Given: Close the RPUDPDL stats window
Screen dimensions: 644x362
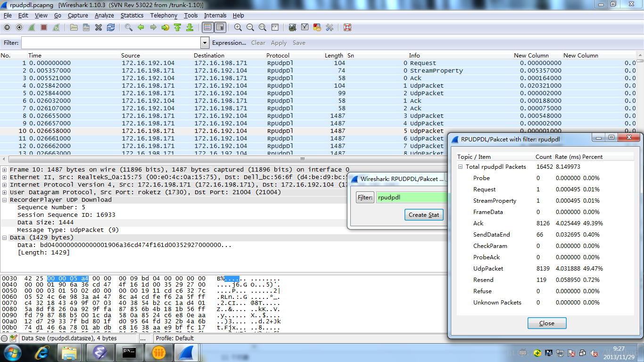Looking at the screenshot, I should 547,323.
